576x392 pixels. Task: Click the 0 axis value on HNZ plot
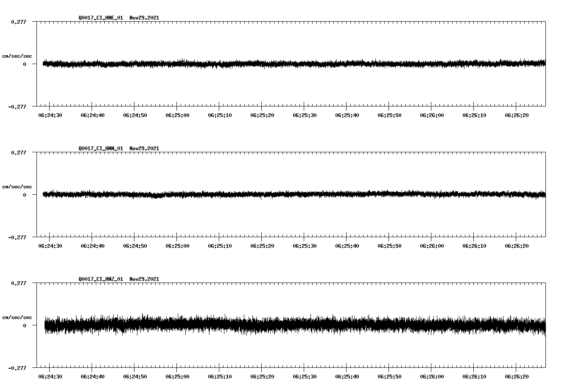25,325
